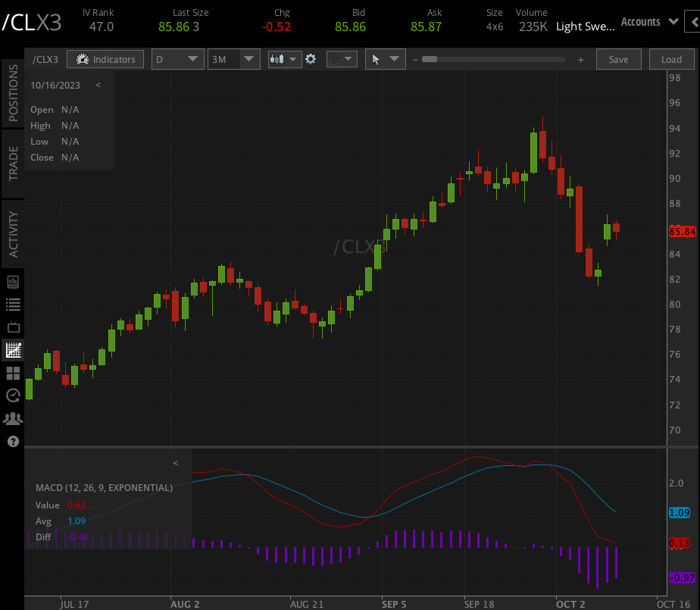Screen dimensions: 700x610
Task: Select the chart icon in the left sidebar
Action: [12, 350]
